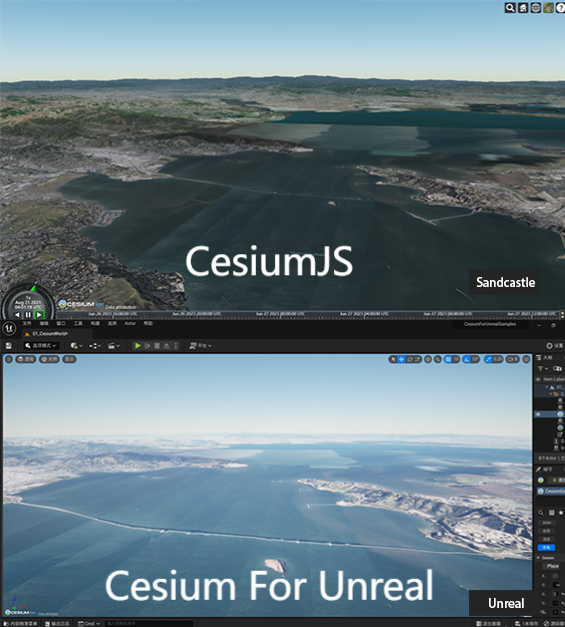Open the 工具 (Tools) menu in Unreal
Image resolution: width=565 pixels, height=627 pixels.
[78, 323]
